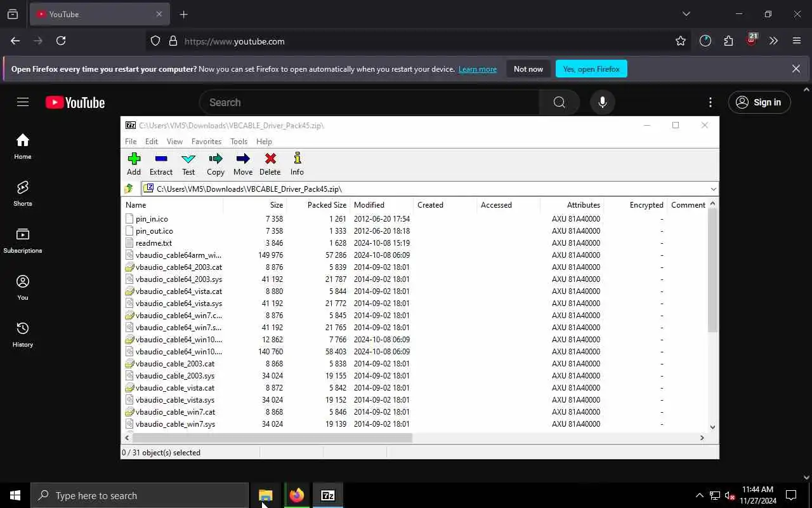Choose the Move toolbar icon
The image size is (812, 508).
pos(243,164)
